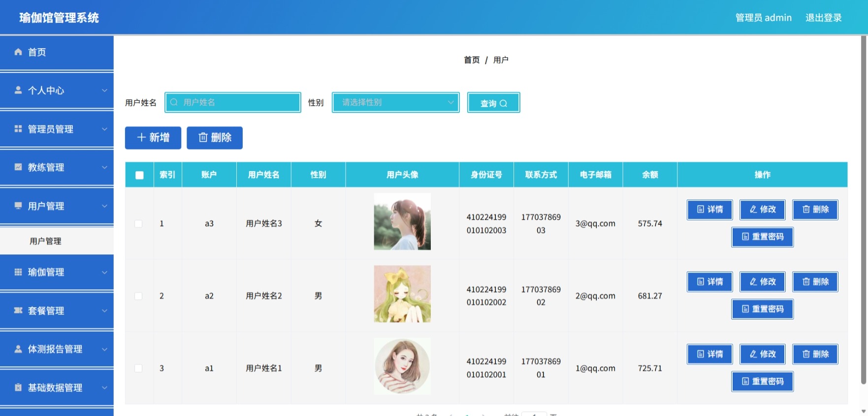Click the search icon on 查询 button
The image size is (868, 416).
point(503,104)
